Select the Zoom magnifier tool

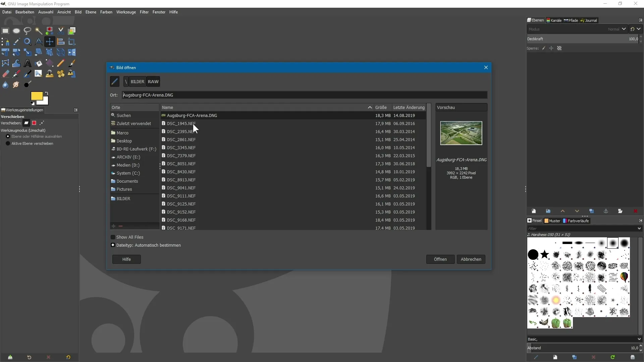click(x=28, y=42)
